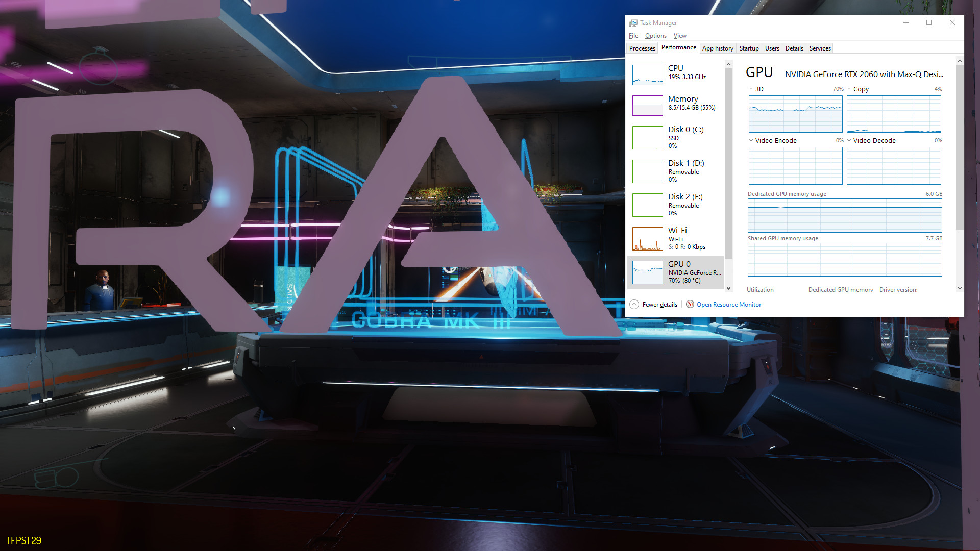This screenshot has height=551, width=980.
Task: Select Disk 2 (E:) removable entry
Action: point(676,205)
